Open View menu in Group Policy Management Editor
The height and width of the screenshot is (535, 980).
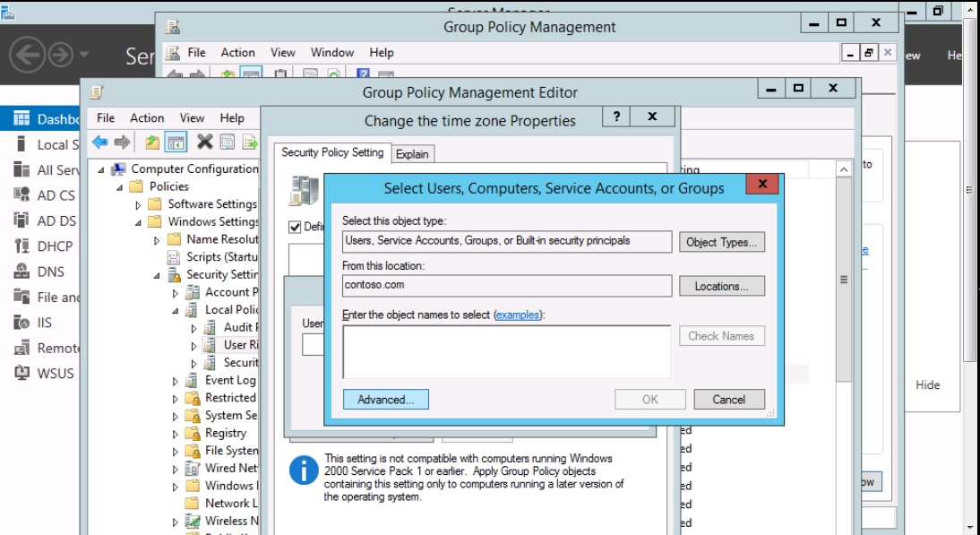(192, 117)
